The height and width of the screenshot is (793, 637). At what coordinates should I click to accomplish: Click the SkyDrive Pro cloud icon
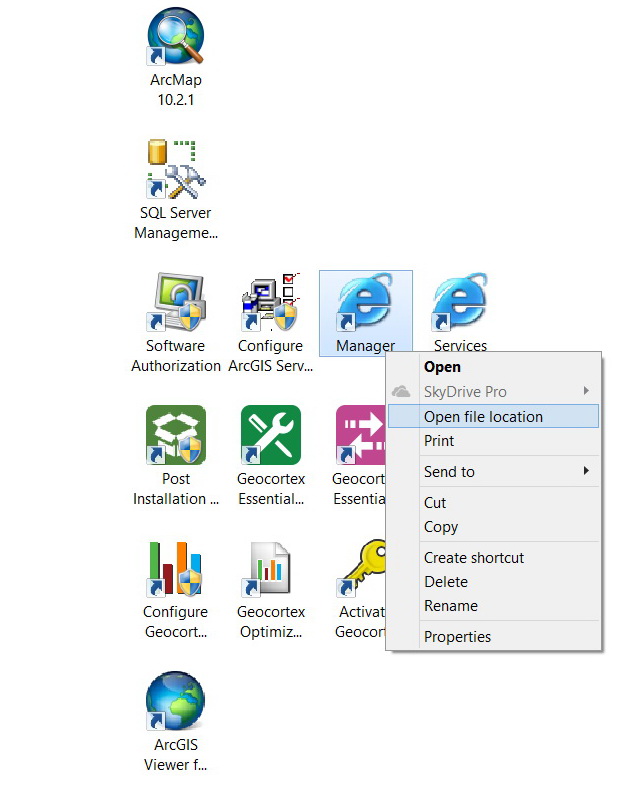(401, 391)
